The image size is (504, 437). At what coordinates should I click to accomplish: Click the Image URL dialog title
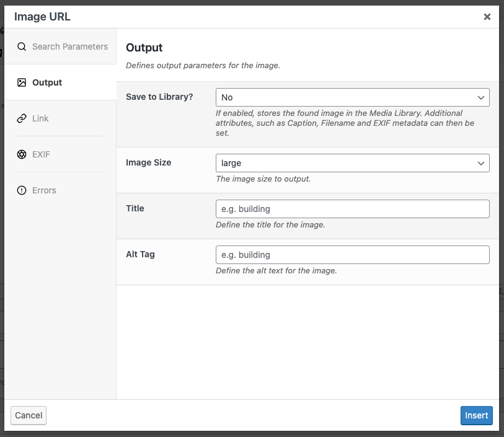pos(42,17)
